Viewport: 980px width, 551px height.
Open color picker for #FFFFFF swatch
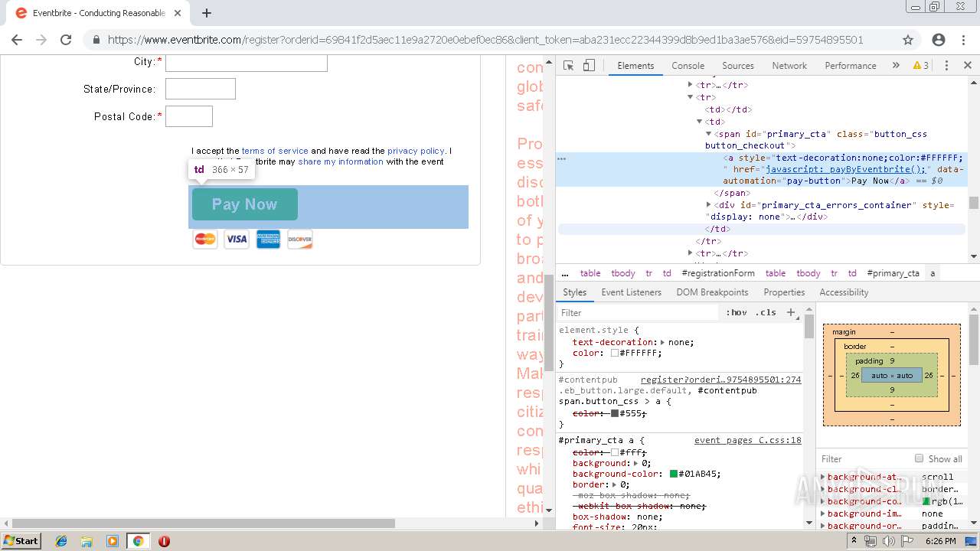coord(614,353)
